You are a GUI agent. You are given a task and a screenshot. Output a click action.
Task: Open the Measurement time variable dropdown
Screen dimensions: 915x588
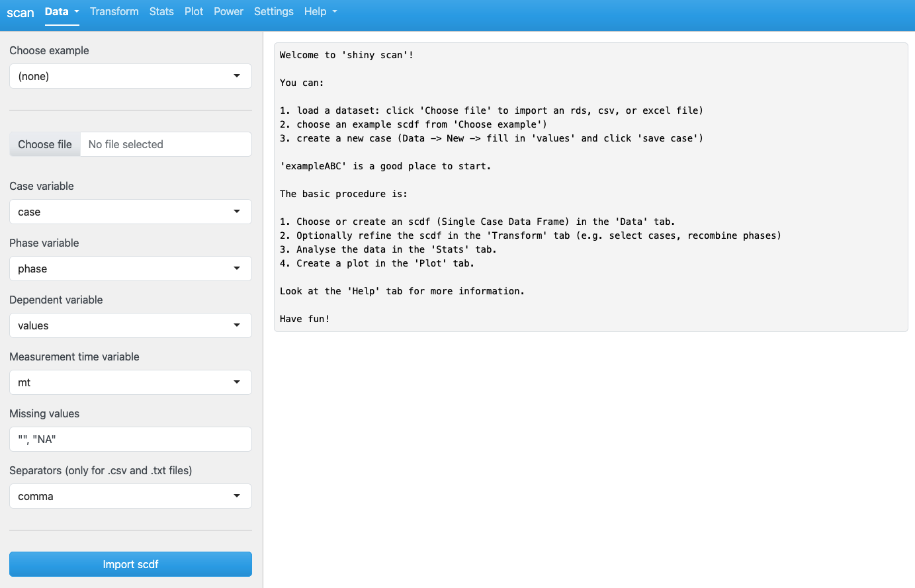point(130,382)
